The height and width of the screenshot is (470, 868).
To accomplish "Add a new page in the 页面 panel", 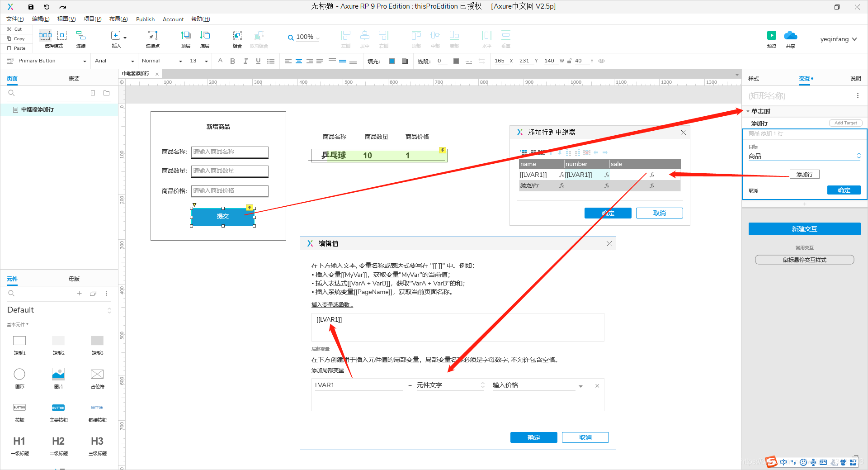I will tap(93, 93).
